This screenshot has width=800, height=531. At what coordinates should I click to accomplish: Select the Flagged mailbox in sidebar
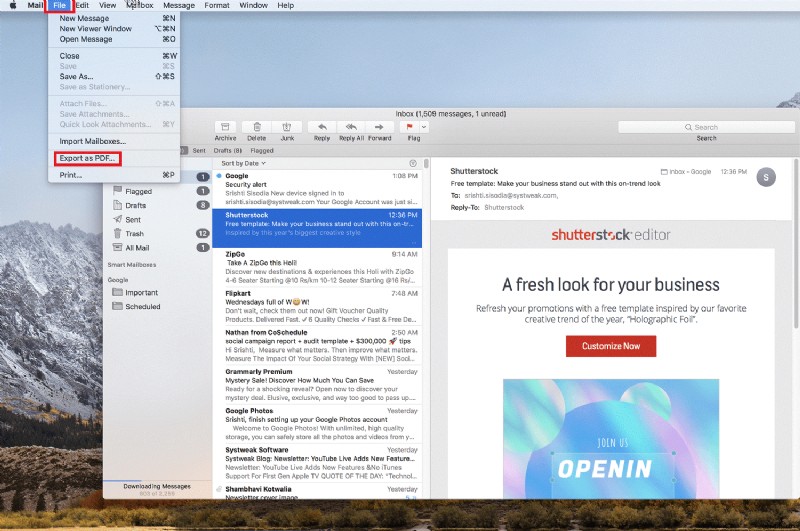pos(158,191)
